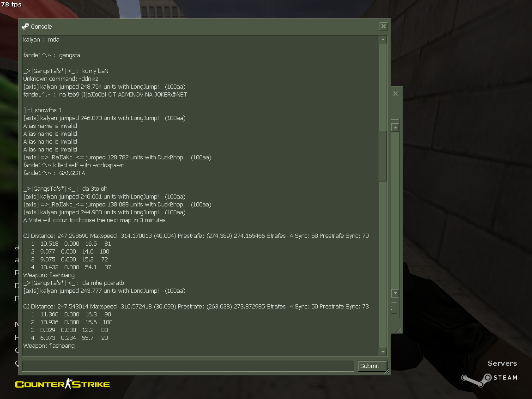Image resolution: width=532 pixels, height=399 pixels.
Task: Open the Servers link
Action: click(502, 363)
